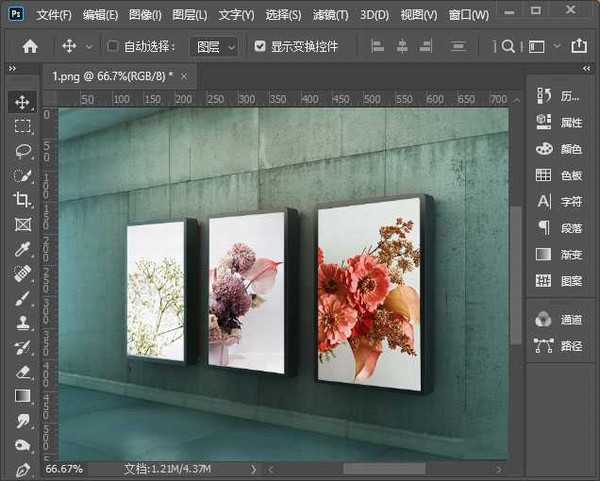This screenshot has height=481, width=600.
Task: Select the Crop tool
Action: tap(22, 200)
